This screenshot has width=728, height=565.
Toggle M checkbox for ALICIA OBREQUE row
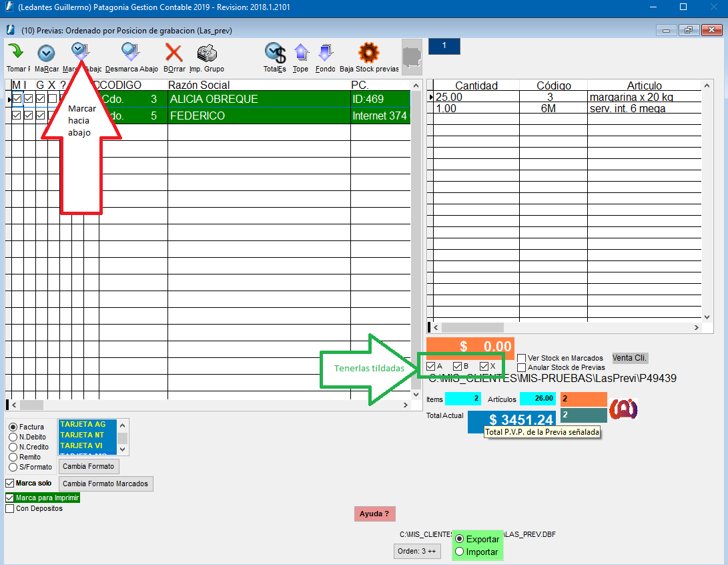pyautogui.click(x=17, y=98)
